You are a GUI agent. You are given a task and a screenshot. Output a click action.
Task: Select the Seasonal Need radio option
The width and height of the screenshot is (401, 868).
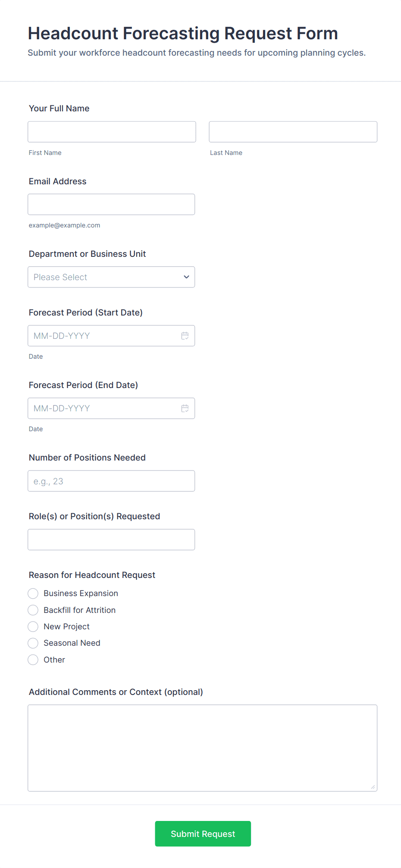pyautogui.click(x=33, y=643)
